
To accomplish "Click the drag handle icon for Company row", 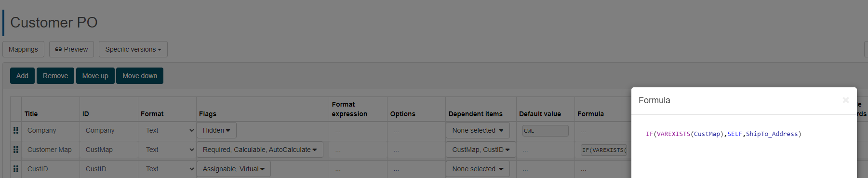I will point(16,130).
